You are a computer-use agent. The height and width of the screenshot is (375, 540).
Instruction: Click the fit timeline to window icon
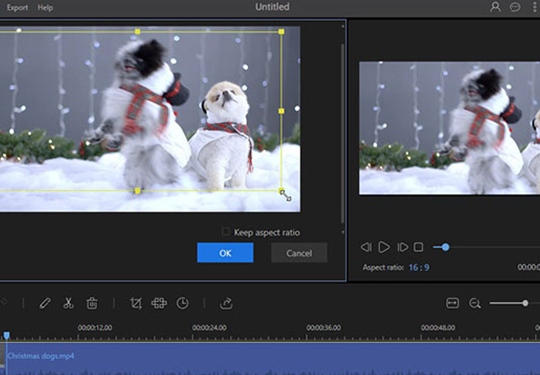(452, 303)
